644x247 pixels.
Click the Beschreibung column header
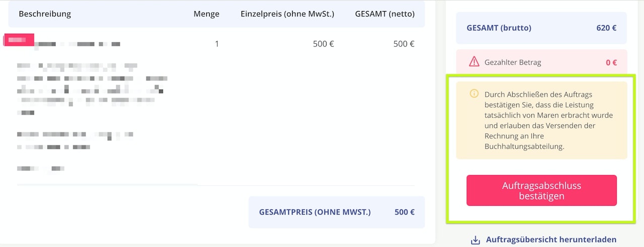click(x=45, y=14)
